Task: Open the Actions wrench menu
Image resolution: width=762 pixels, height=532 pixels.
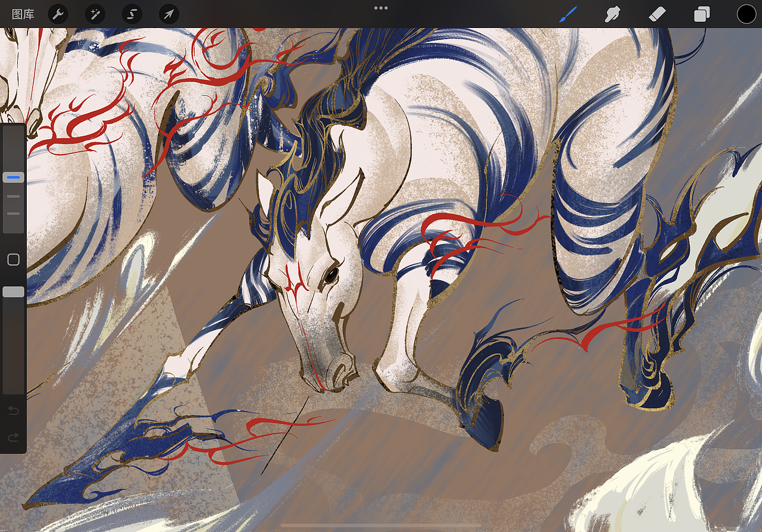Action: click(58, 14)
